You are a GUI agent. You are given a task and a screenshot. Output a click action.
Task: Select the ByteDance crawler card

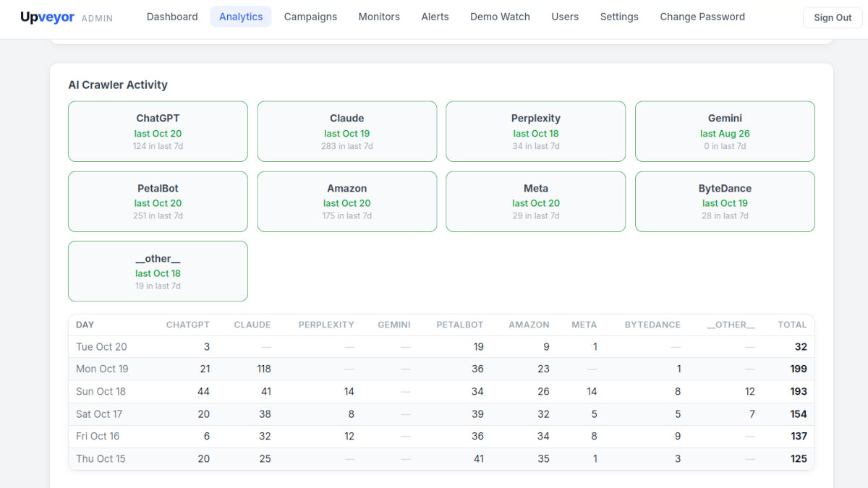click(725, 201)
